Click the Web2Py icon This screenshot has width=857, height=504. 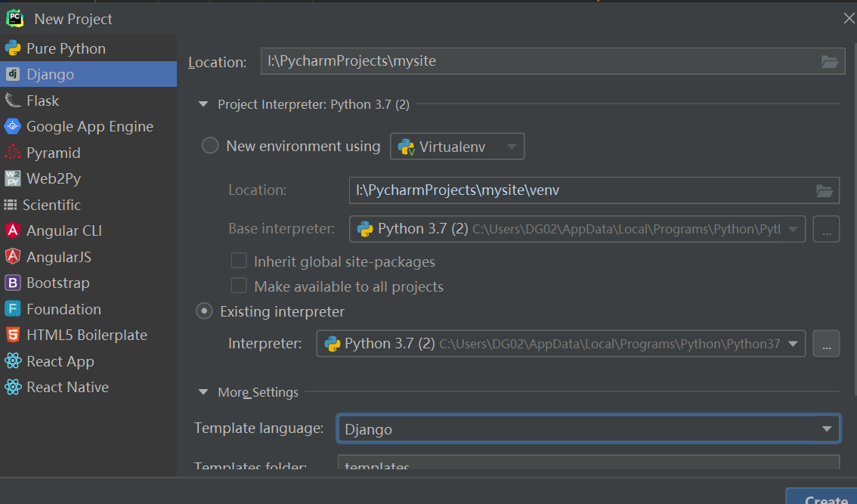[13, 178]
